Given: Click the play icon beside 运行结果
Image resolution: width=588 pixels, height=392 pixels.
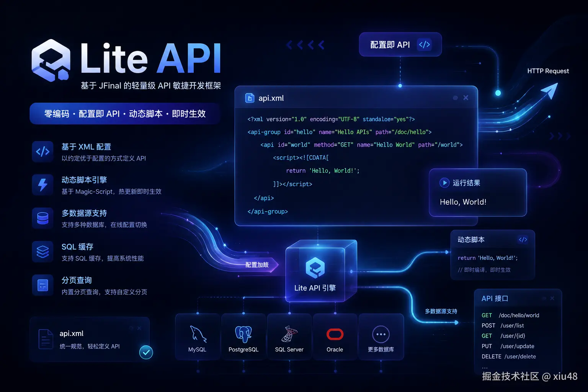Looking at the screenshot, I should coord(444,183).
